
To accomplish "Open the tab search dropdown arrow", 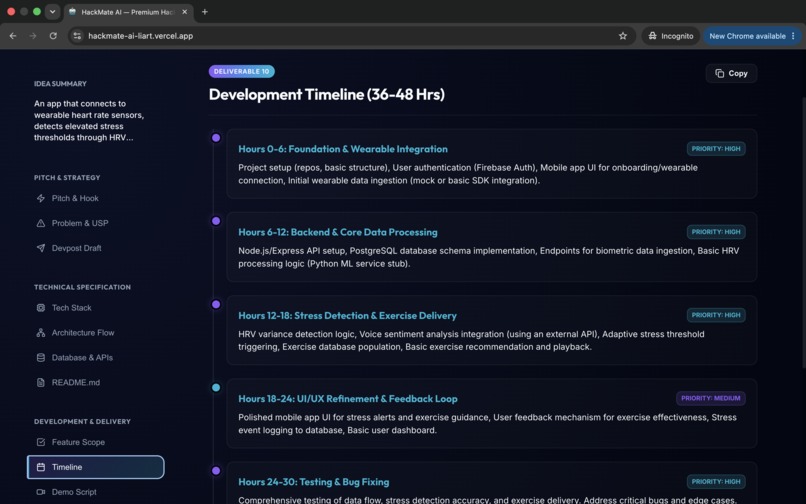I will [52, 11].
